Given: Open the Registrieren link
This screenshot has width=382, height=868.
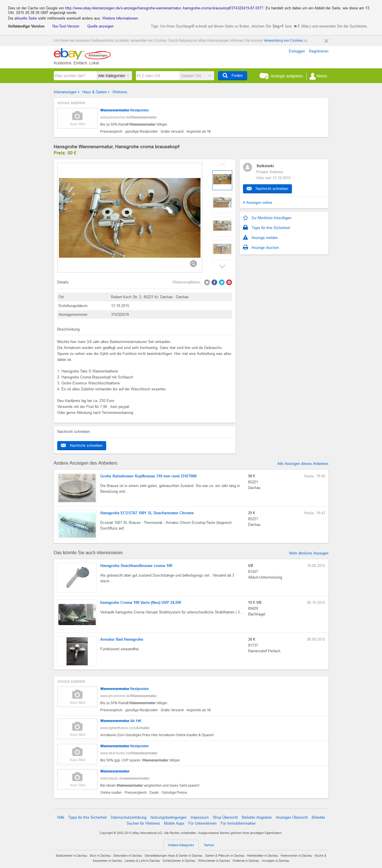Looking at the screenshot, I should point(318,51).
